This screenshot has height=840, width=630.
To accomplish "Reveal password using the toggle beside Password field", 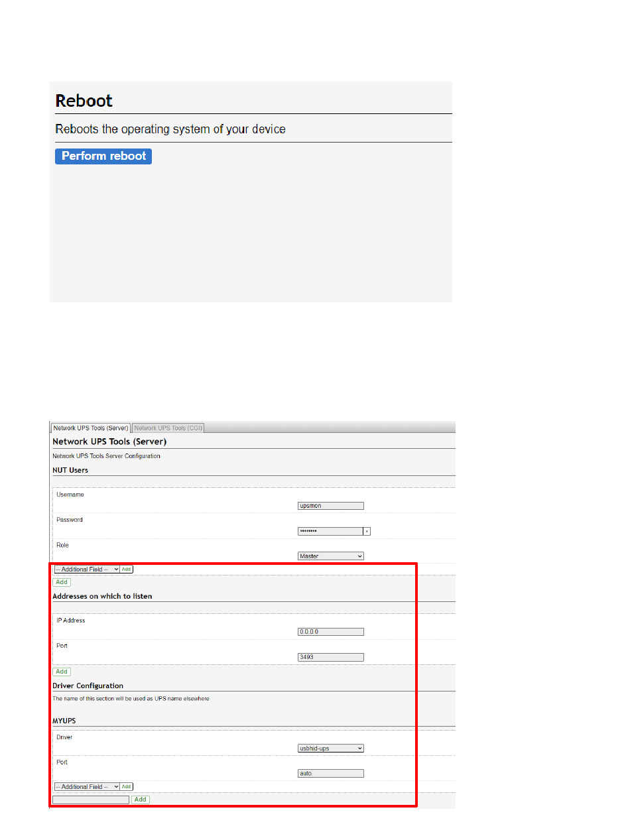I will coord(367,531).
